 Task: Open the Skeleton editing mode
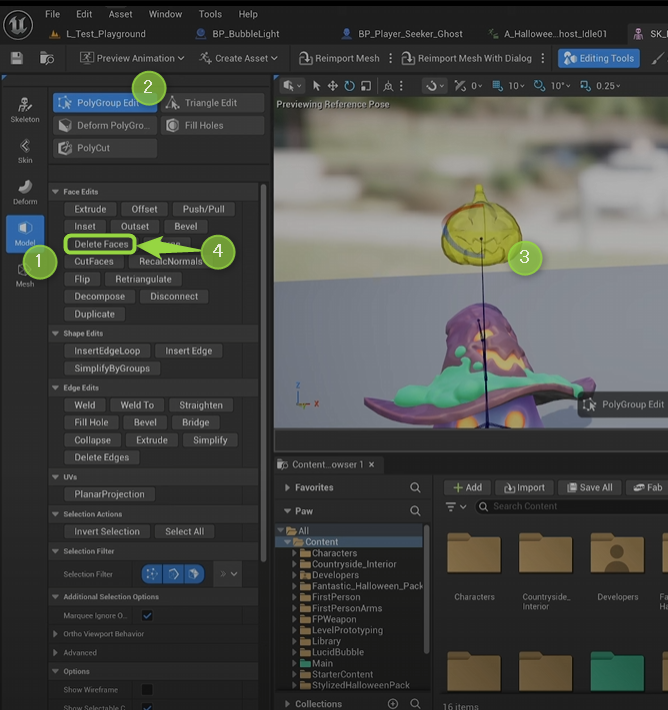(25, 110)
